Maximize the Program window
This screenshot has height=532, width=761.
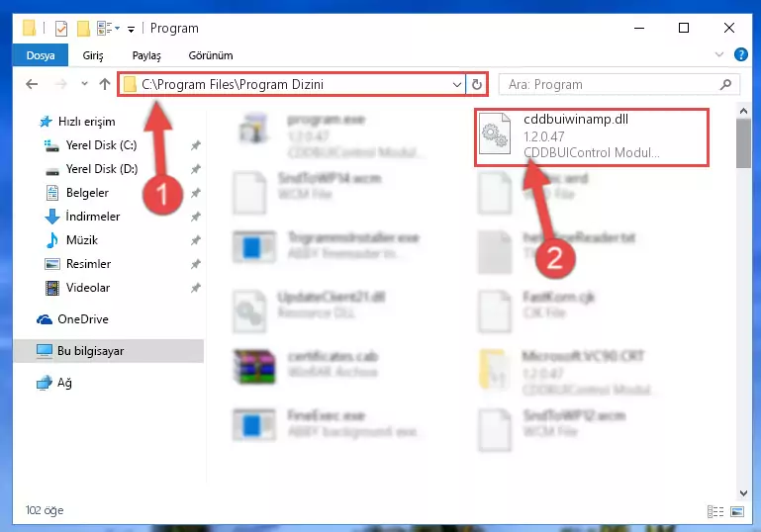click(684, 28)
